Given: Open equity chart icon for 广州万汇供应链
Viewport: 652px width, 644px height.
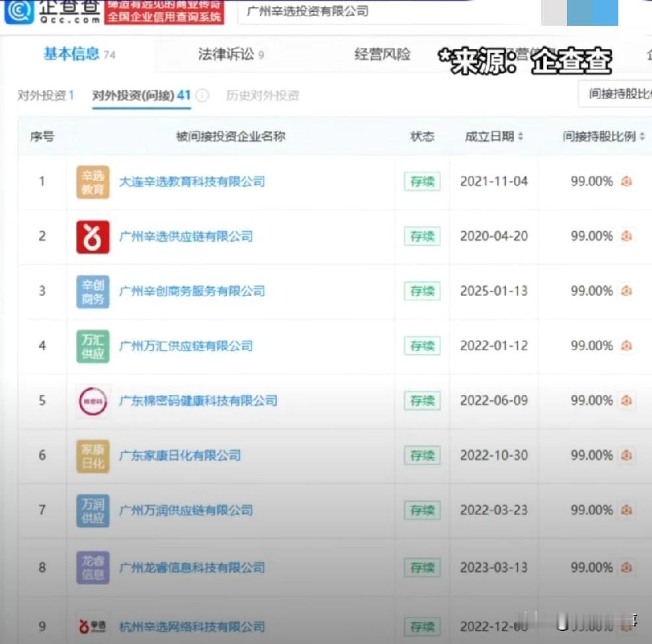Looking at the screenshot, I should point(627,345).
